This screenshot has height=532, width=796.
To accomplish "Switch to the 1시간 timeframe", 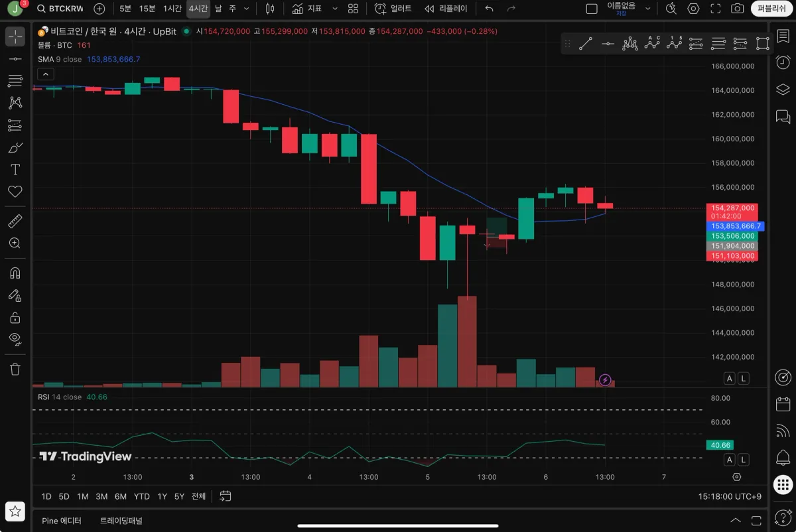I will coord(172,9).
